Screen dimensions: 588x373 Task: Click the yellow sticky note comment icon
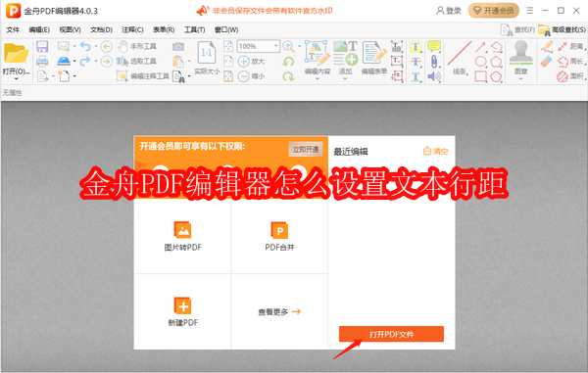[x=434, y=46]
